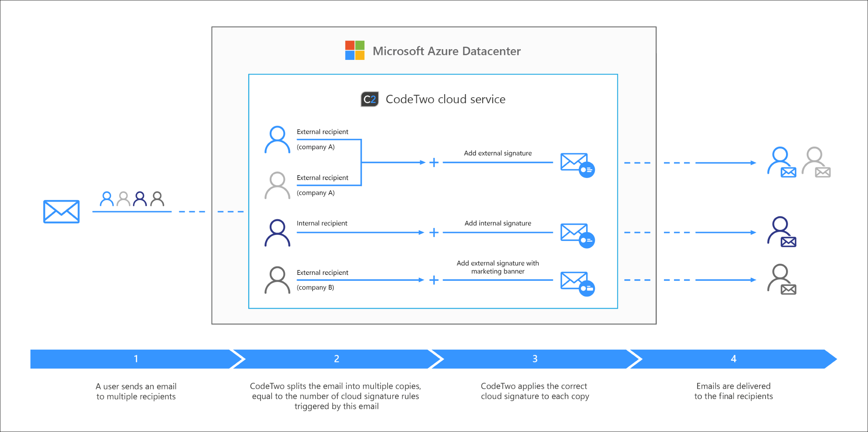Click 'A user sends an email' caption
The width and height of the screenshot is (868, 432).
[136, 391]
